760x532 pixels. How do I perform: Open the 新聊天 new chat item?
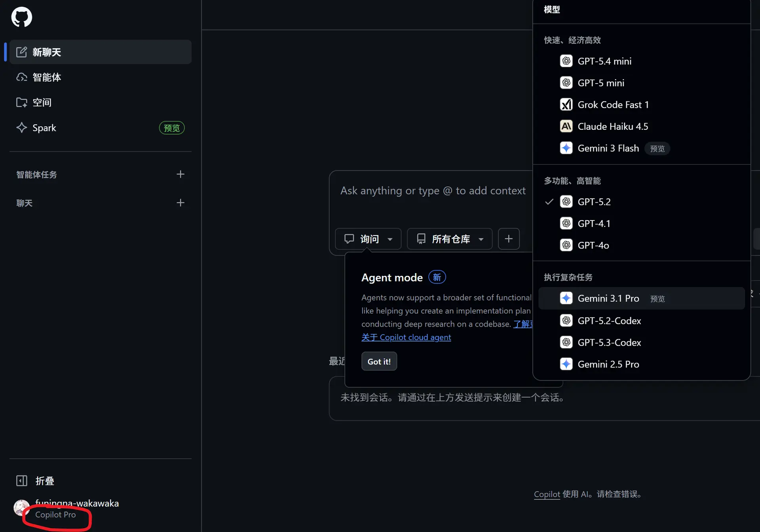pos(101,52)
